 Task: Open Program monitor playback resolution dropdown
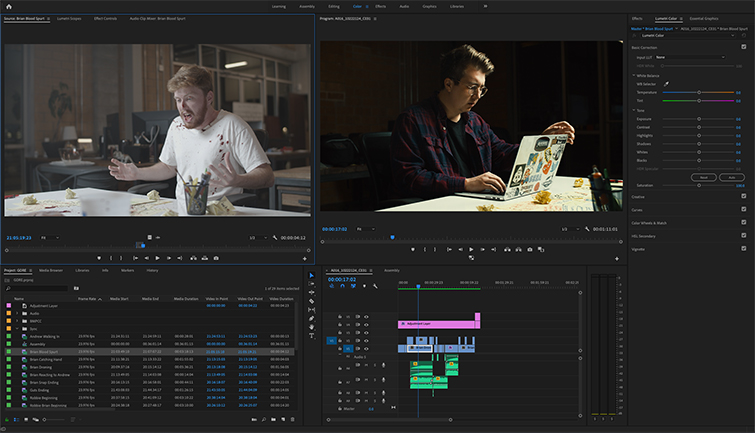point(569,229)
